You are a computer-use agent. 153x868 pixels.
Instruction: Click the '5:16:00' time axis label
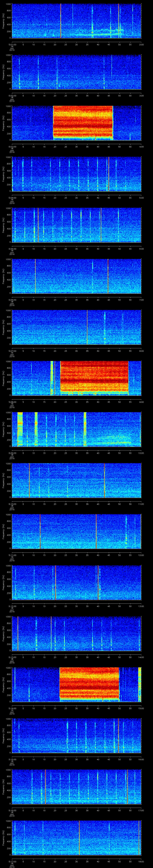pyautogui.click(x=12, y=810)
